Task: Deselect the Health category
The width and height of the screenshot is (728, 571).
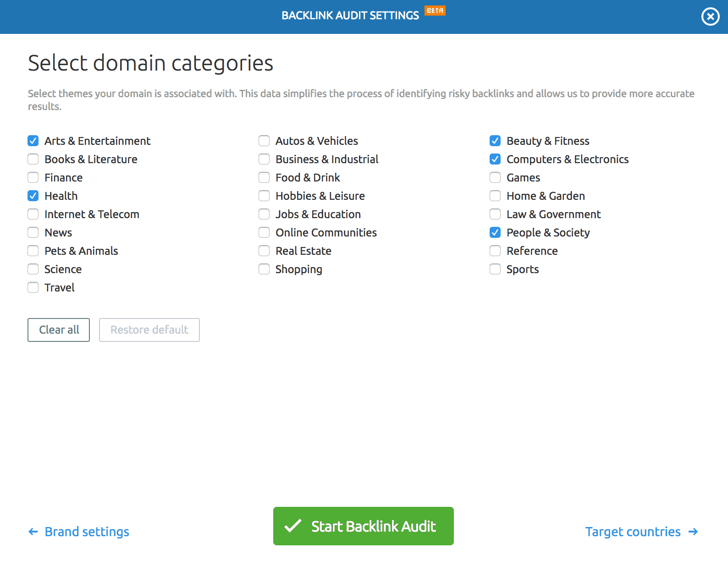Action: (33, 196)
